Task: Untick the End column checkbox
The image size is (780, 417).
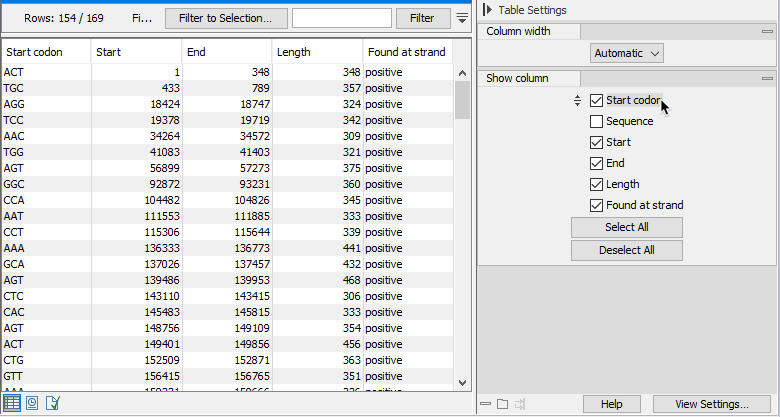Action: [x=597, y=163]
